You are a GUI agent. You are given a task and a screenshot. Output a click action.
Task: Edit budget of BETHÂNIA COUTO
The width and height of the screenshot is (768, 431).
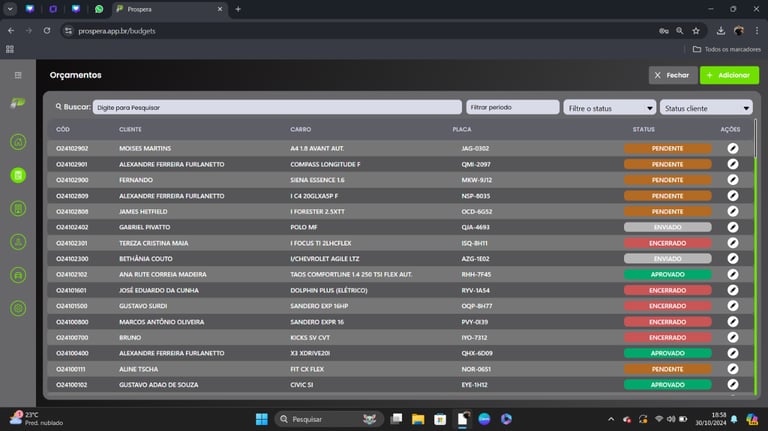(x=733, y=259)
